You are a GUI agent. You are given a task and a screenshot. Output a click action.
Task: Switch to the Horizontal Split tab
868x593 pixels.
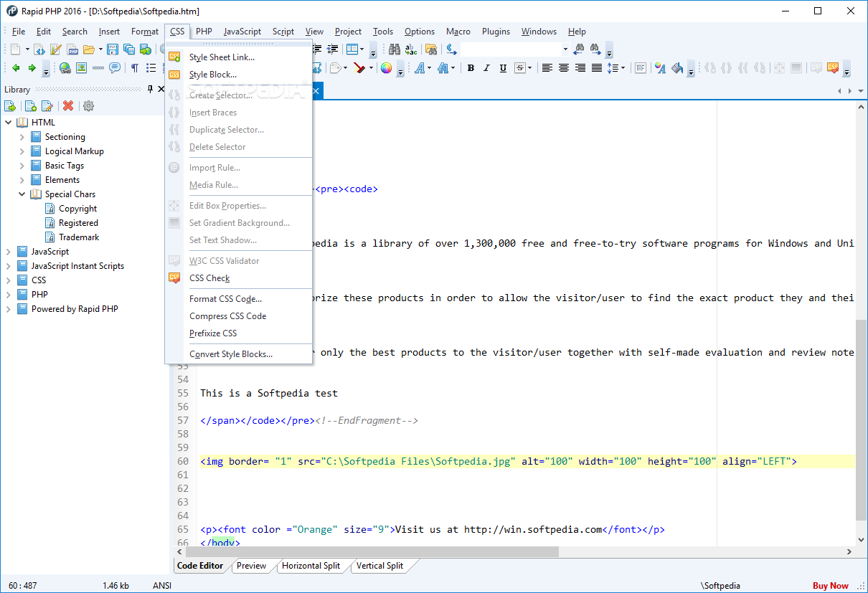point(311,566)
